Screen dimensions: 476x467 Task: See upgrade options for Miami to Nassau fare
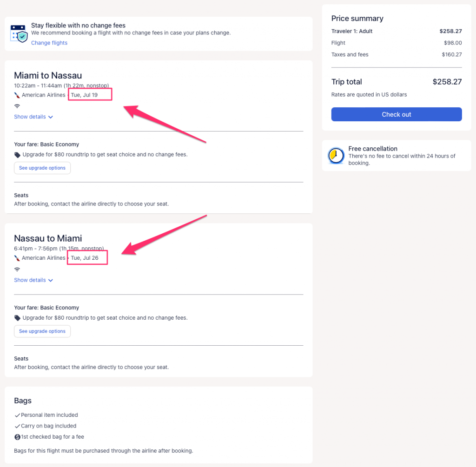coord(42,168)
